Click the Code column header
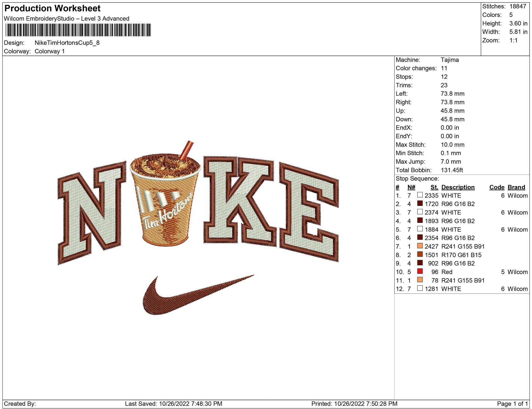The image size is (532, 409). (x=496, y=187)
